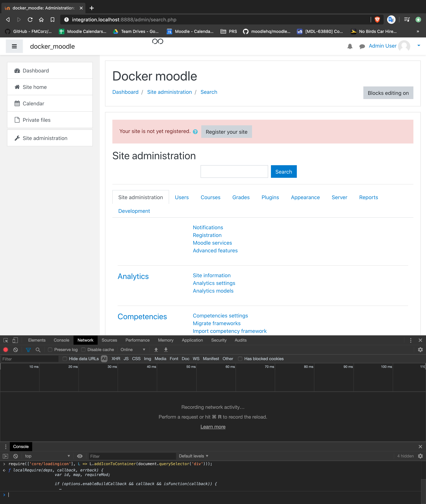This screenshot has height=504, width=426.
Task: Open Console settings gear
Action: click(x=420, y=456)
